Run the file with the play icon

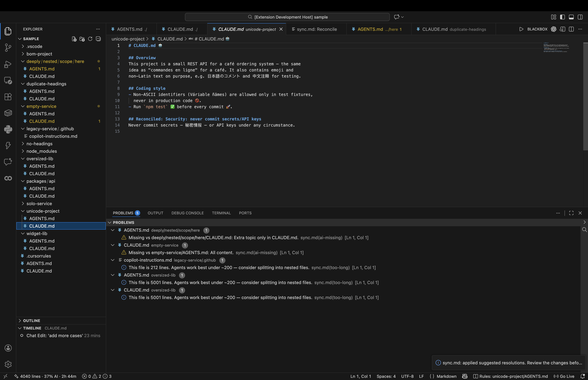click(x=521, y=29)
